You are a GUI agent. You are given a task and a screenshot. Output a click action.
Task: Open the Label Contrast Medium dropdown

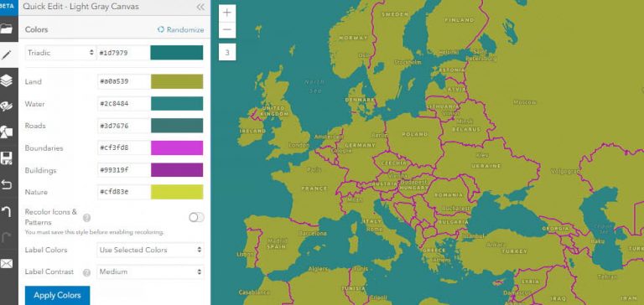click(150, 271)
